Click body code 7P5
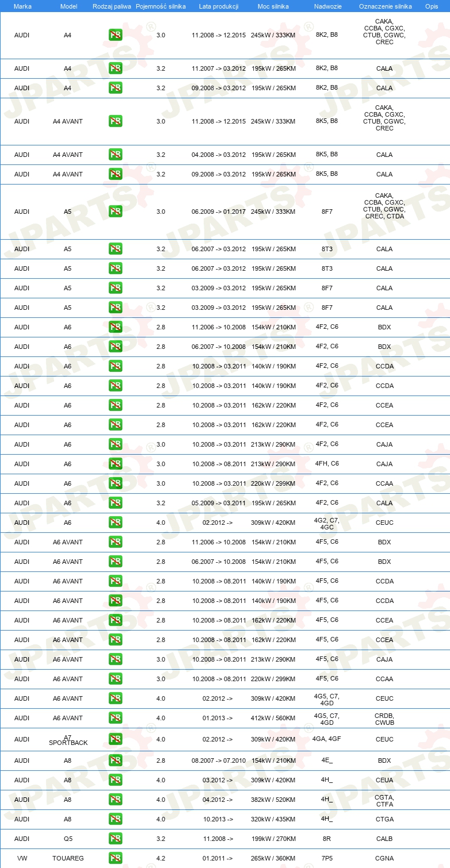 (x=327, y=858)
